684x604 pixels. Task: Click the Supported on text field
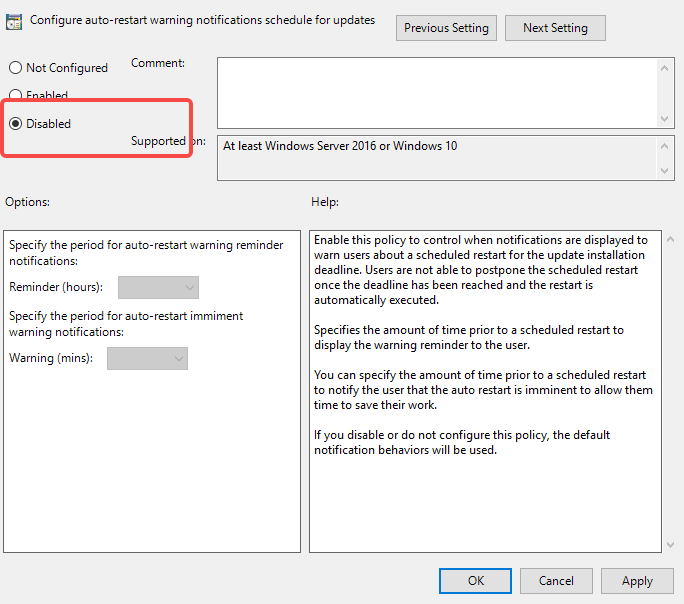(437, 158)
